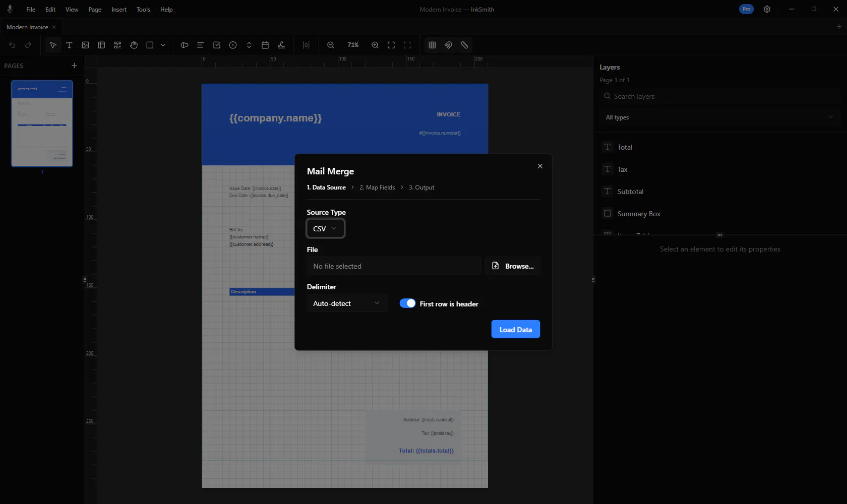This screenshot has height=504, width=847.
Task: Open the All types layer filter
Action: click(x=719, y=117)
